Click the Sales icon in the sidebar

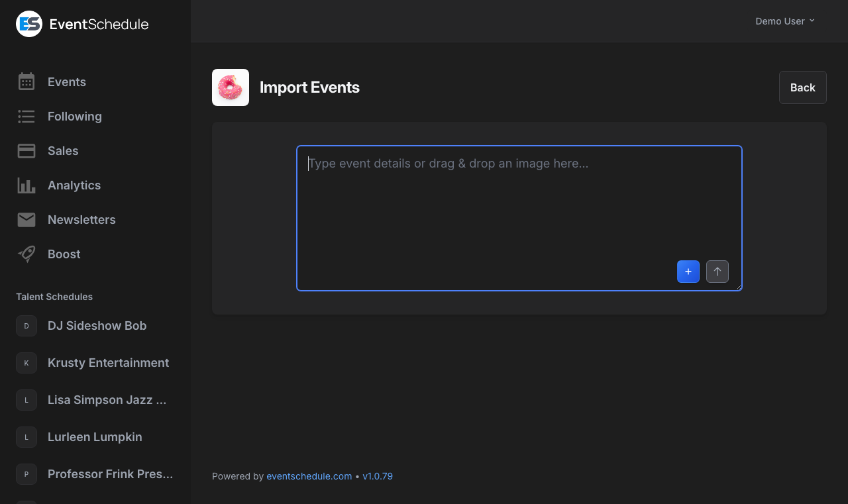26,150
